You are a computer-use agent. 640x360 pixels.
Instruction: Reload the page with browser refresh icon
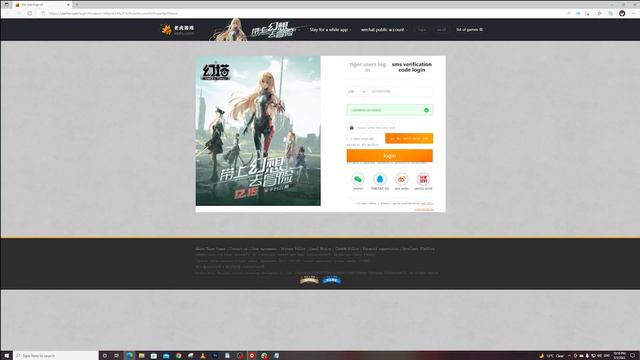pyautogui.click(x=30, y=13)
